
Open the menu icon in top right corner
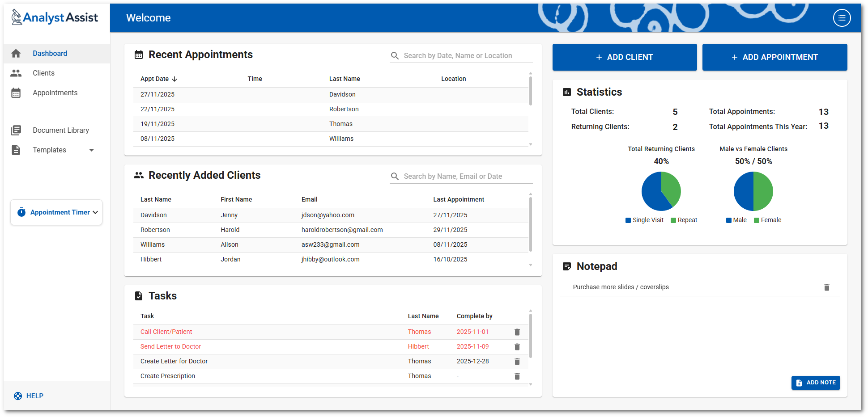(842, 18)
